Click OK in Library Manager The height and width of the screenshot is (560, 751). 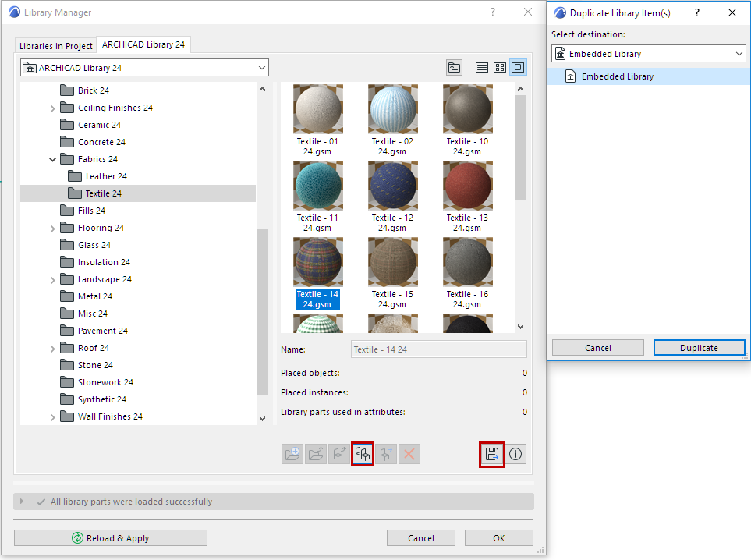[498, 538]
